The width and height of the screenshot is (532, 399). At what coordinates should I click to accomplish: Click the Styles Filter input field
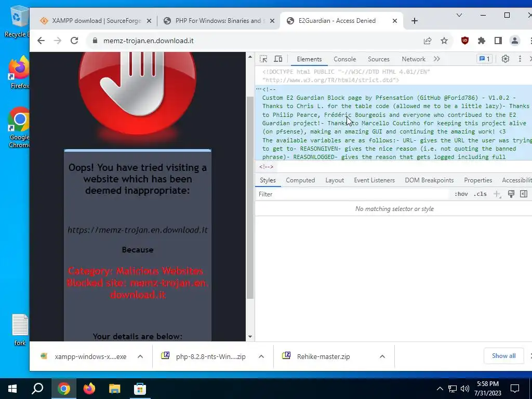[x=353, y=194]
